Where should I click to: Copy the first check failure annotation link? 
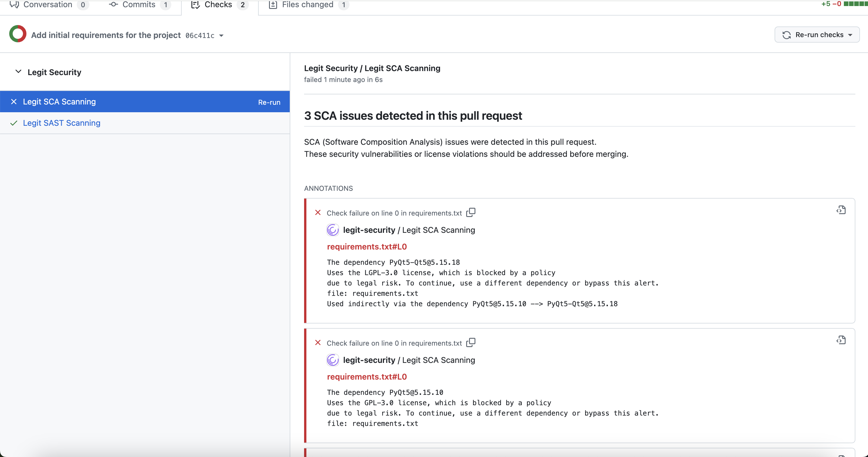471,212
